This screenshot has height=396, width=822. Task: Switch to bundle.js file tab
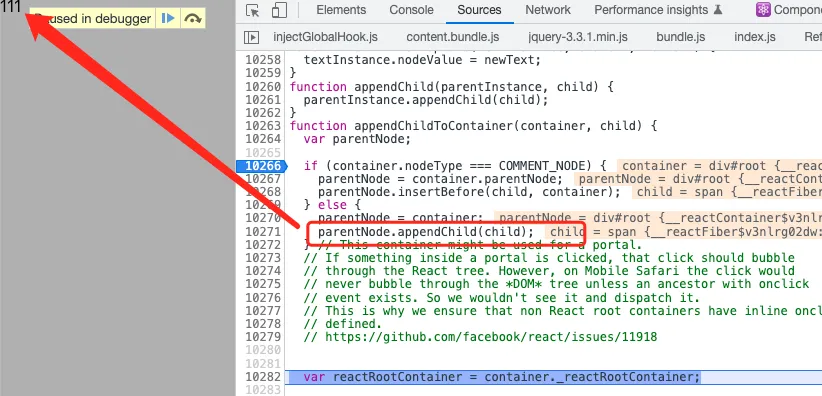pyautogui.click(x=680, y=37)
